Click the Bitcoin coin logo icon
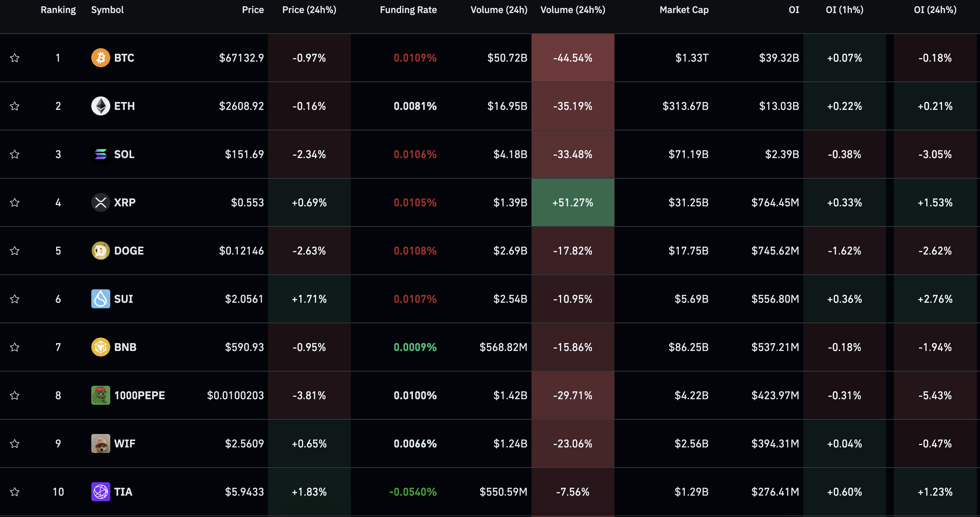Image resolution: width=980 pixels, height=517 pixels. 100,58
